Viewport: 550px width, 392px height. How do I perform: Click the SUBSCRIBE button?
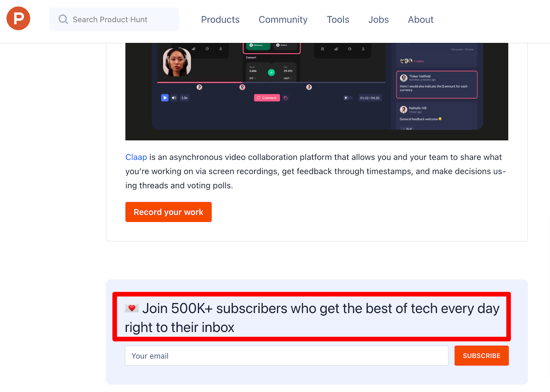(x=482, y=356)
